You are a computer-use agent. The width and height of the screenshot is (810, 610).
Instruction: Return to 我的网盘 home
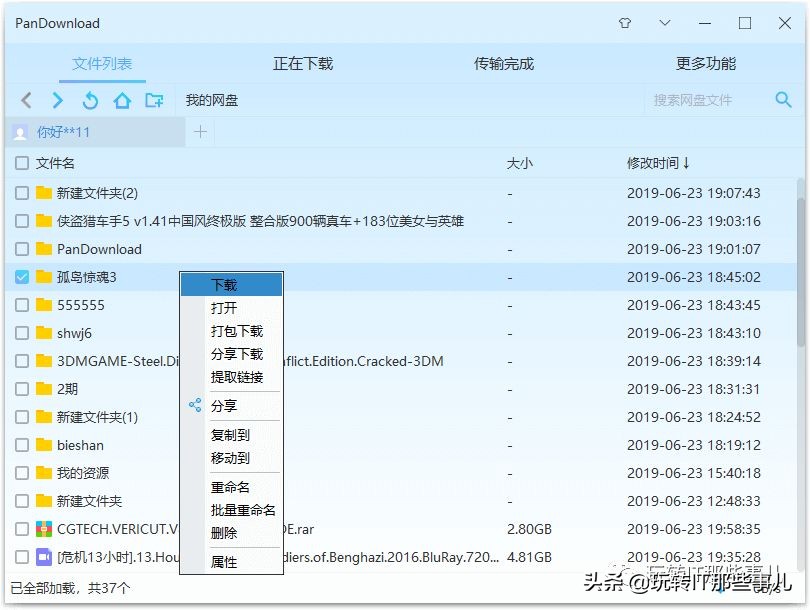tap(122, 100)
